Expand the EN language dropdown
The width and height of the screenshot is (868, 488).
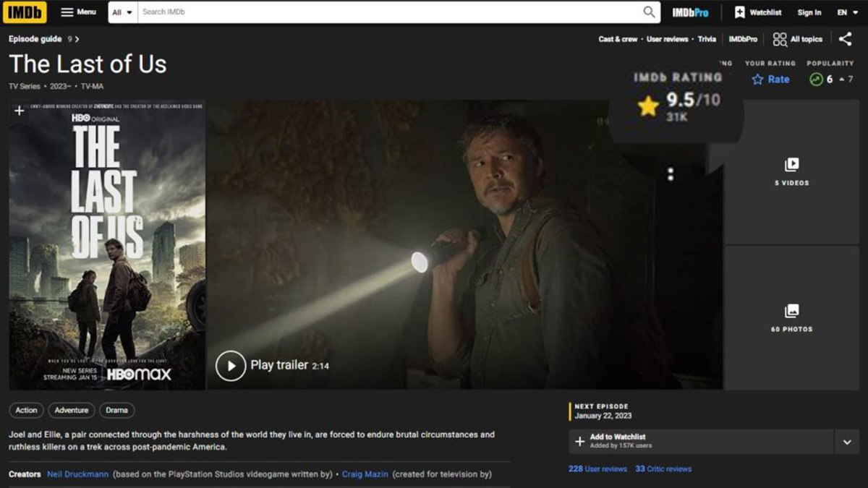tap(847, 12)
